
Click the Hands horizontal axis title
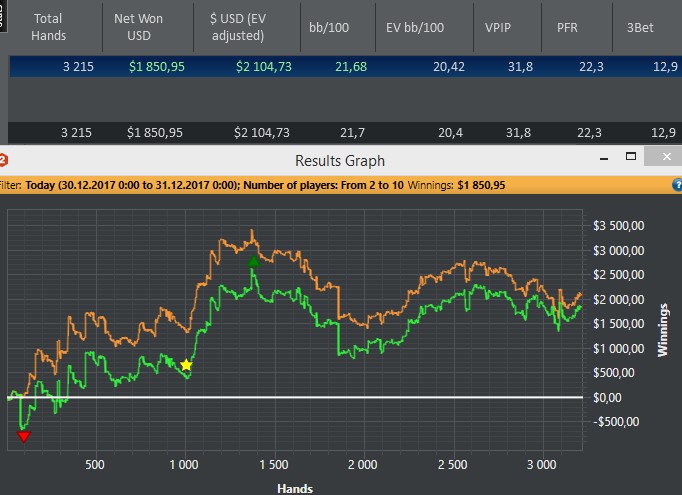[x=295, y=488]
